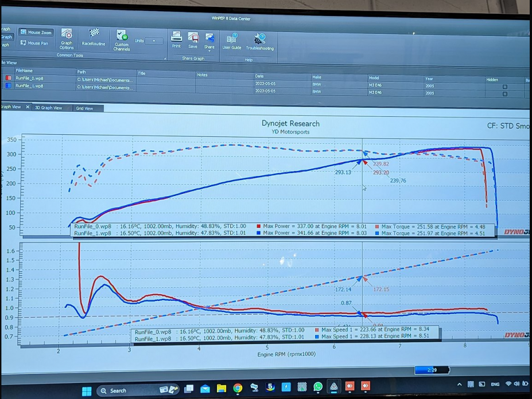This screenshot has height=399, width=532.
Task: Switch to the Grid View tab
Action: 84,108
